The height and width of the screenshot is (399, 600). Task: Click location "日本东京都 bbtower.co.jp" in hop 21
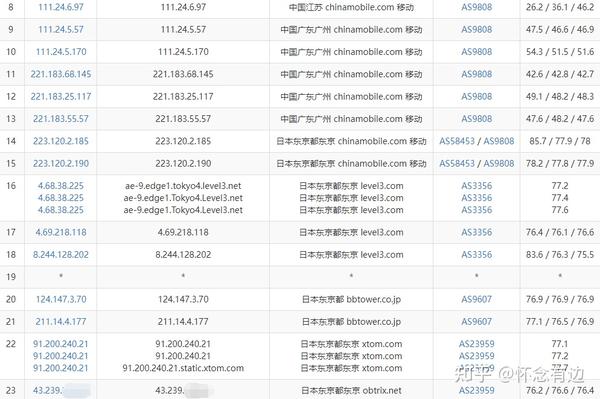[x=351, y=321]
